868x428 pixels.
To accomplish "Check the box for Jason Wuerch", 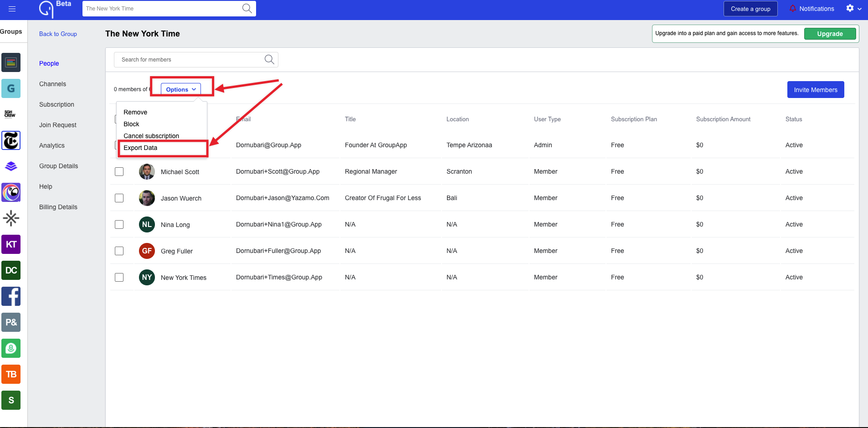I will coord(119,198).
